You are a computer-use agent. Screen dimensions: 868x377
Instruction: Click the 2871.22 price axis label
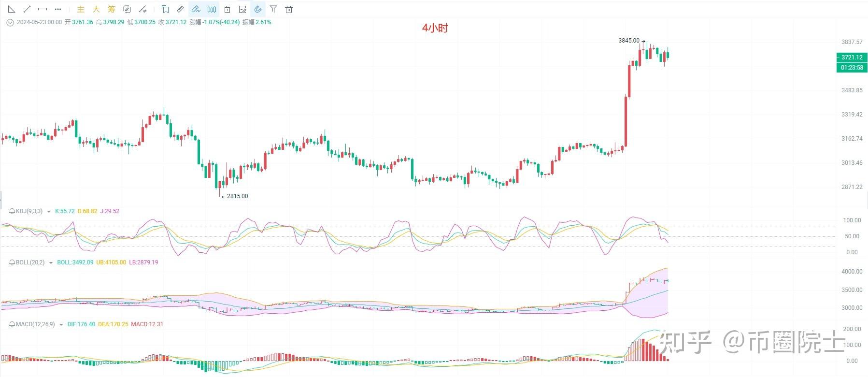(852, 187)
